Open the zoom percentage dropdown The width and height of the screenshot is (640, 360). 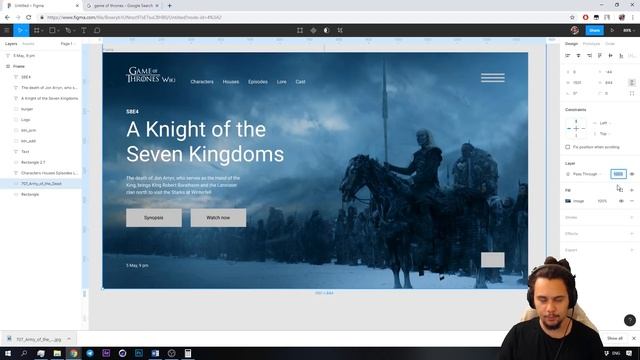[628, 30]
